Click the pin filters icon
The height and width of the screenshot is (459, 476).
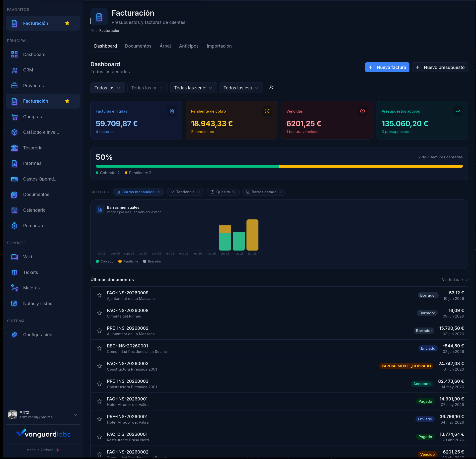pos(271,88)
